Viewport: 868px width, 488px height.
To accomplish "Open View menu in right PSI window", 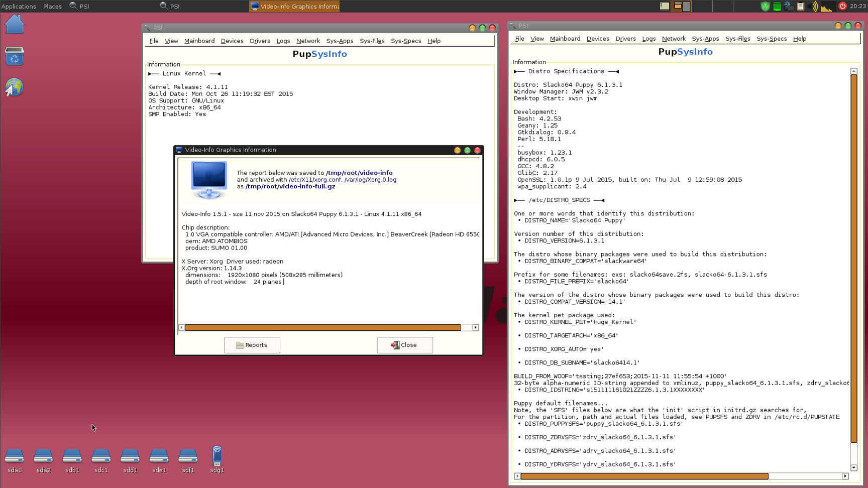I will pos(537,39).
